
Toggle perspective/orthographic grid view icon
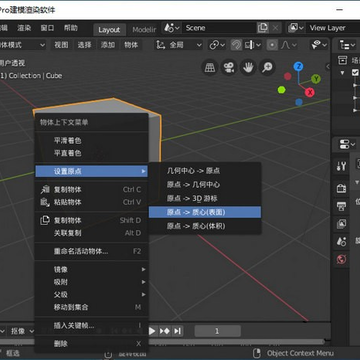pyautogui.click(x=210, y=68)
